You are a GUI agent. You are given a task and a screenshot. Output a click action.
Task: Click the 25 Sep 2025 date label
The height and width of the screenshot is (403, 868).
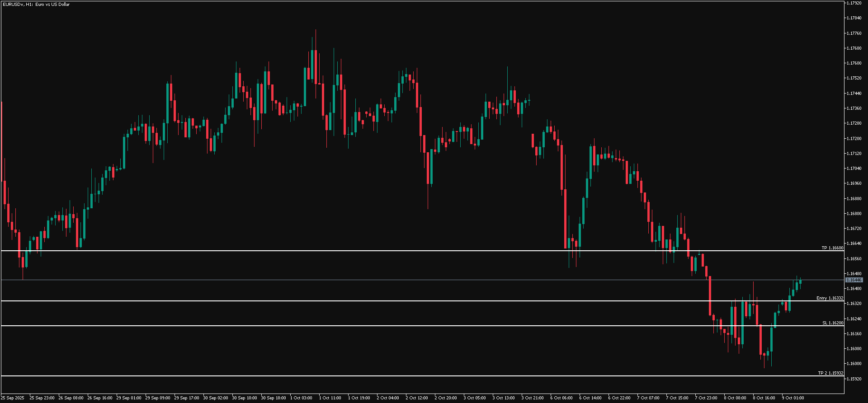[x=13, y=398]
